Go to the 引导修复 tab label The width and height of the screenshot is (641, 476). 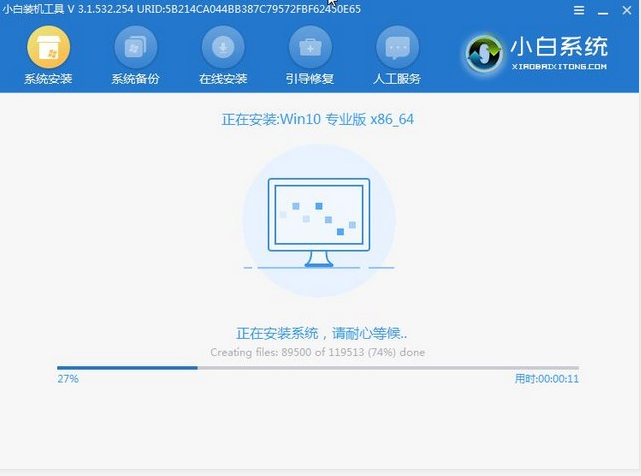(x=310, y=79)
